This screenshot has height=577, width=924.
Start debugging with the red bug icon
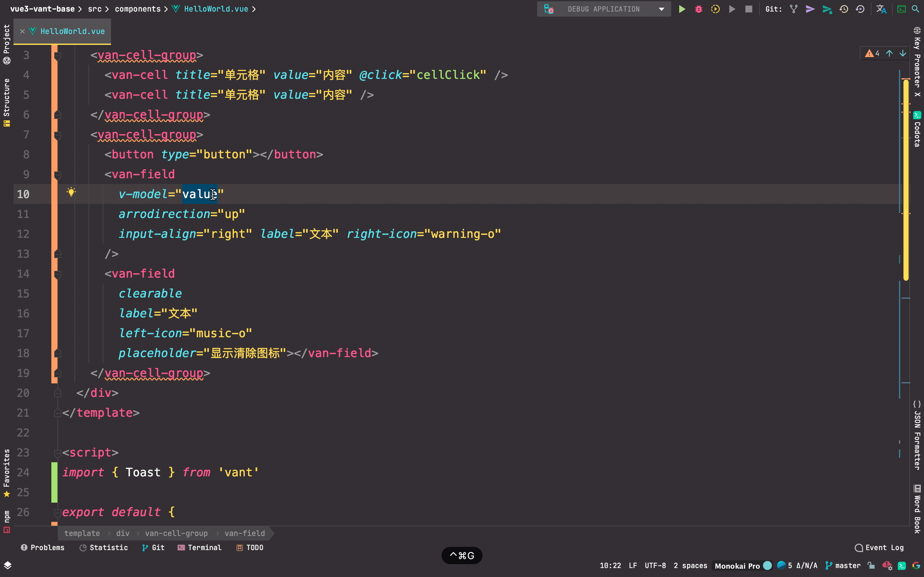coord(698,9)
